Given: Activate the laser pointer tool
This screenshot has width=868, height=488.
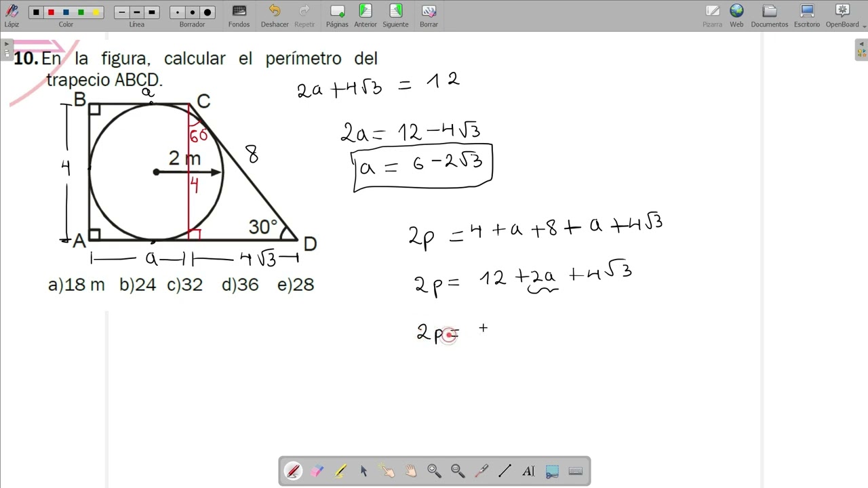Looking at the screenshot, I should [x=481, y=471].
